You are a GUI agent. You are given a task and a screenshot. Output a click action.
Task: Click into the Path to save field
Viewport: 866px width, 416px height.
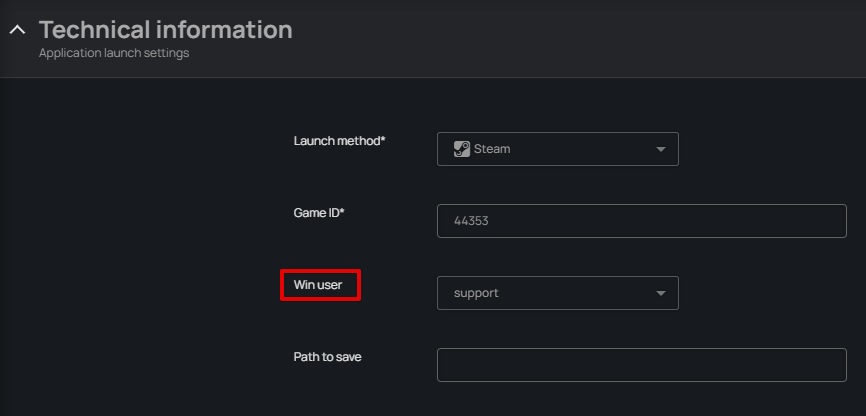[x=641, y=365]
